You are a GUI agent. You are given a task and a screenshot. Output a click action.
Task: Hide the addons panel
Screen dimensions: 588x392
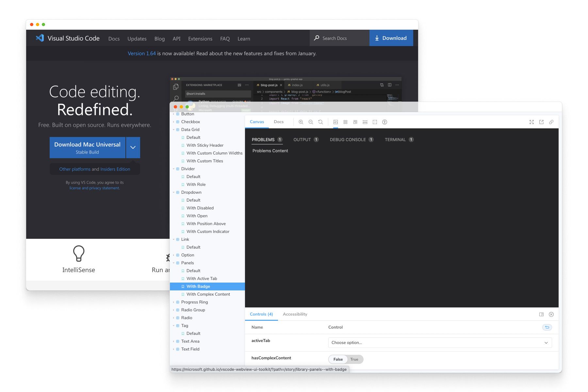[551, 314]
